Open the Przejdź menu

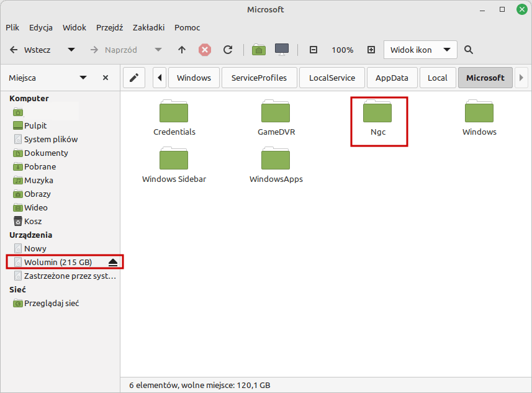point(110,27)
